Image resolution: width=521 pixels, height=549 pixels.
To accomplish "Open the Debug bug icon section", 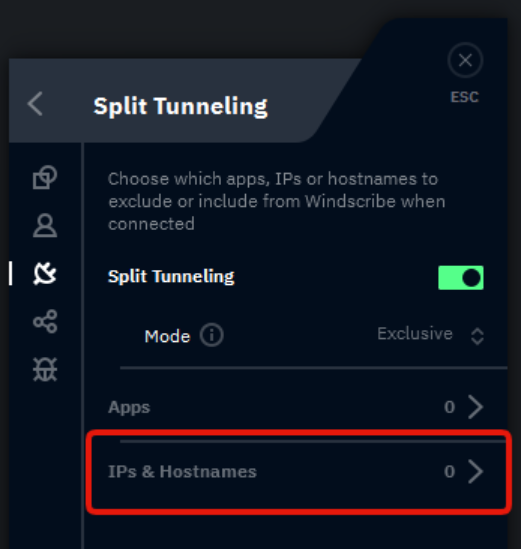I will tap(45, 369).
